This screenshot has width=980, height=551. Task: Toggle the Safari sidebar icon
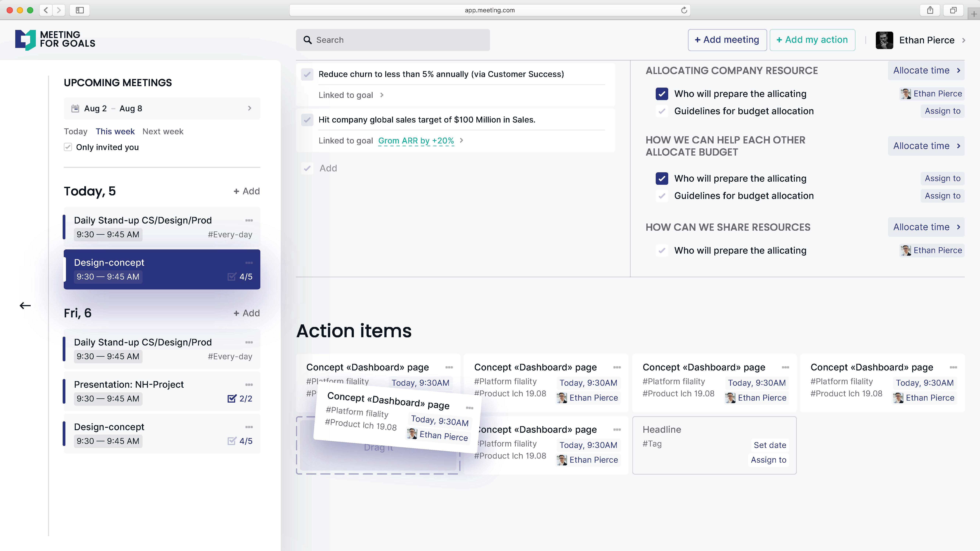point(80,10)
